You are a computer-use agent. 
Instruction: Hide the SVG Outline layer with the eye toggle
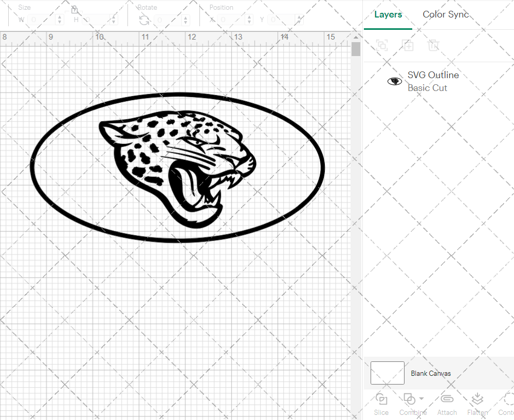tap(394, 80)
